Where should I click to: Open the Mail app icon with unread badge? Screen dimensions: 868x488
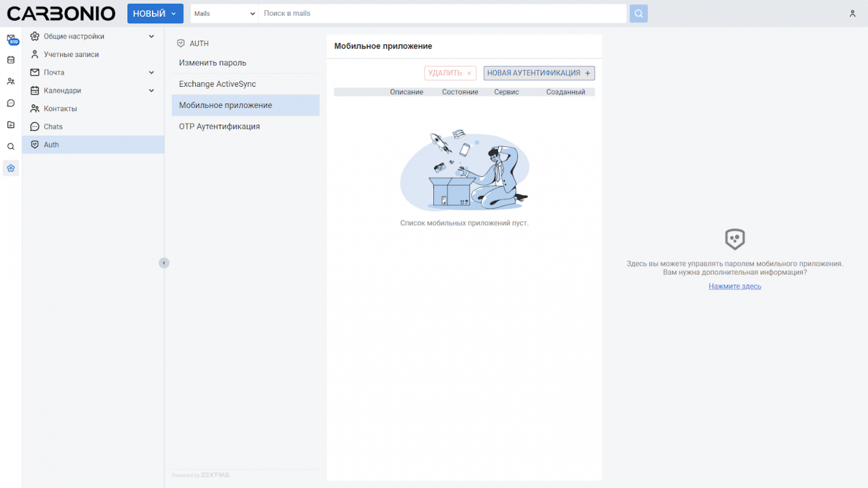point(11,38)
